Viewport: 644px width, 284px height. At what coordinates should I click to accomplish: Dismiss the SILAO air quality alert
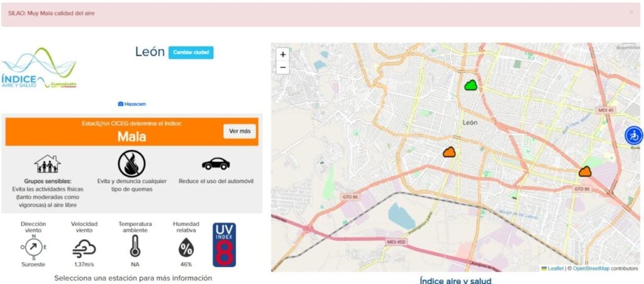(x=631, y=13)
